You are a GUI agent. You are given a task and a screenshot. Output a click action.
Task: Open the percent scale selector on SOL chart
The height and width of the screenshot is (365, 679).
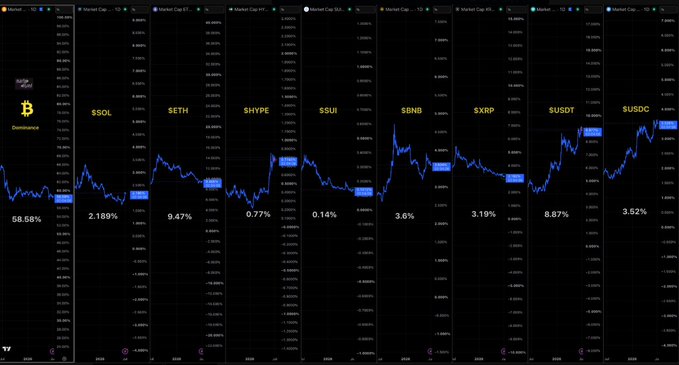pyautogui.click(x=139, y=10)
